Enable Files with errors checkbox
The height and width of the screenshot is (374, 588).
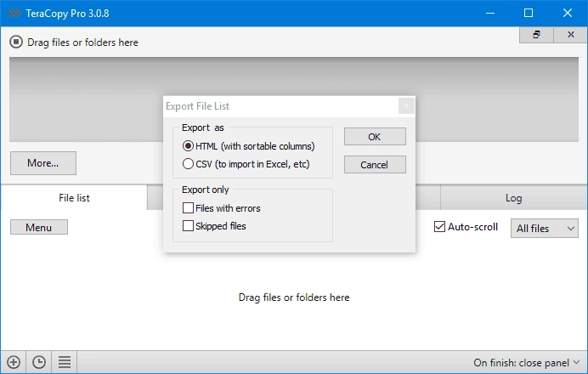coord(221,208)
